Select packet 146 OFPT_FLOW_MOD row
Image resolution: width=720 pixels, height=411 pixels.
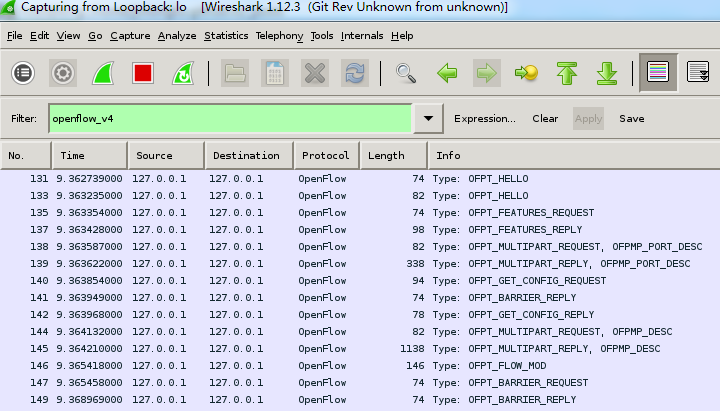pyautogui.click(x=360, y=366)
